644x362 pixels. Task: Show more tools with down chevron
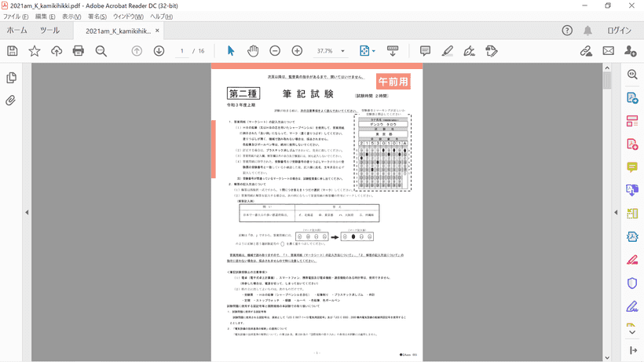coord(632,332)
